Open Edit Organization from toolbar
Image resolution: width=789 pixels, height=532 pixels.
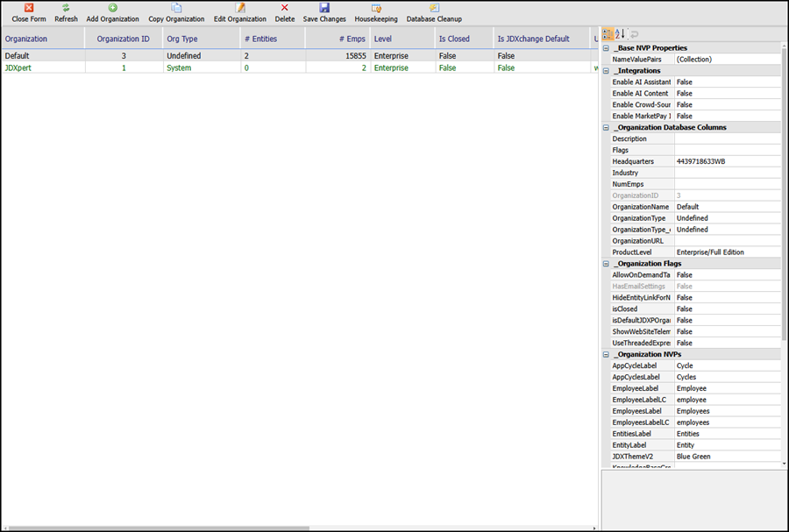[x=240, y=8]
